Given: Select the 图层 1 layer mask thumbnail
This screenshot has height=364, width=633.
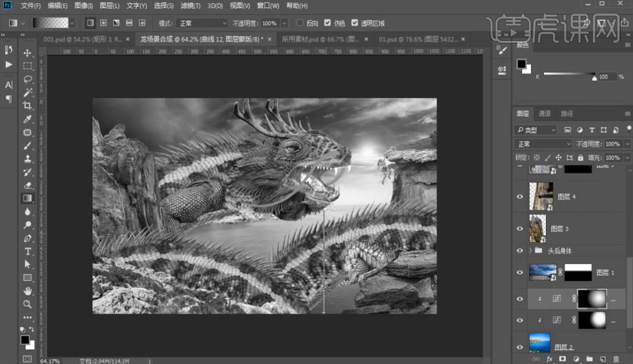Looking at the screenshot, I should click(x=578, y=273).
